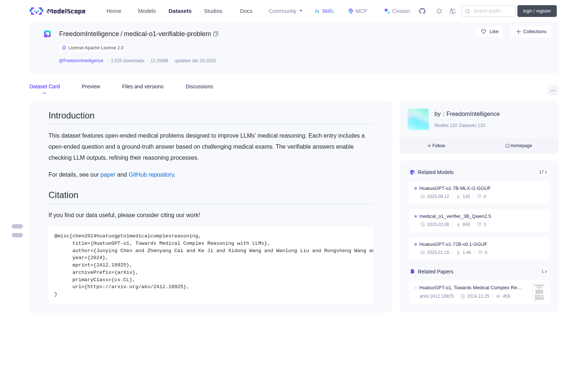Click the Skills sparkle icon
Viewport: 588px width, 368px height.
tap(317, 11)
